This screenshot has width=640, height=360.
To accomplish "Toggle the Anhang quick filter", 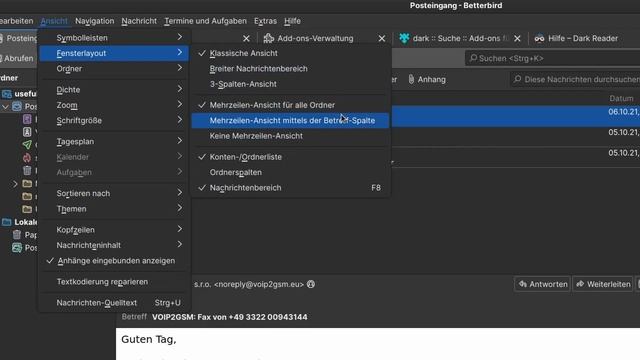I will pyautogui.click(x=427, y=79).
